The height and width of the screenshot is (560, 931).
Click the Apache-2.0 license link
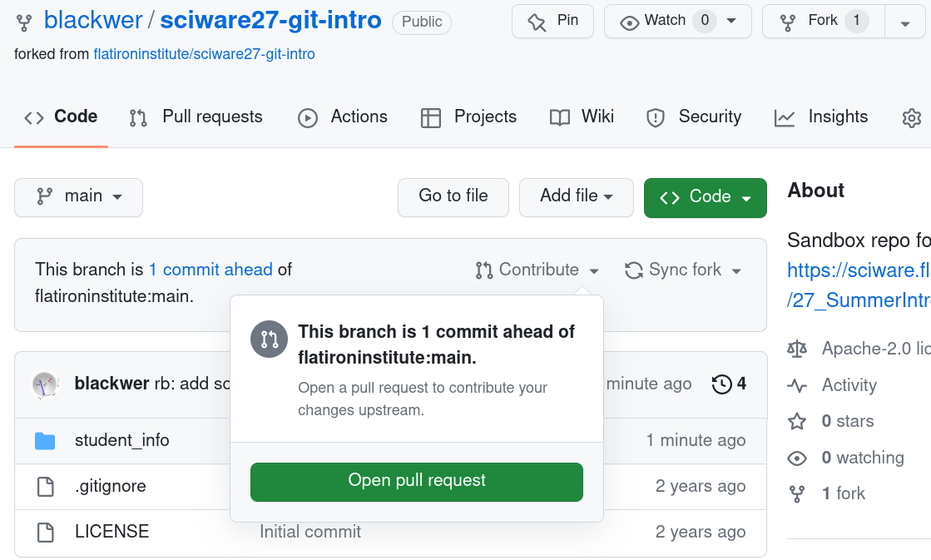coord(876,349)
